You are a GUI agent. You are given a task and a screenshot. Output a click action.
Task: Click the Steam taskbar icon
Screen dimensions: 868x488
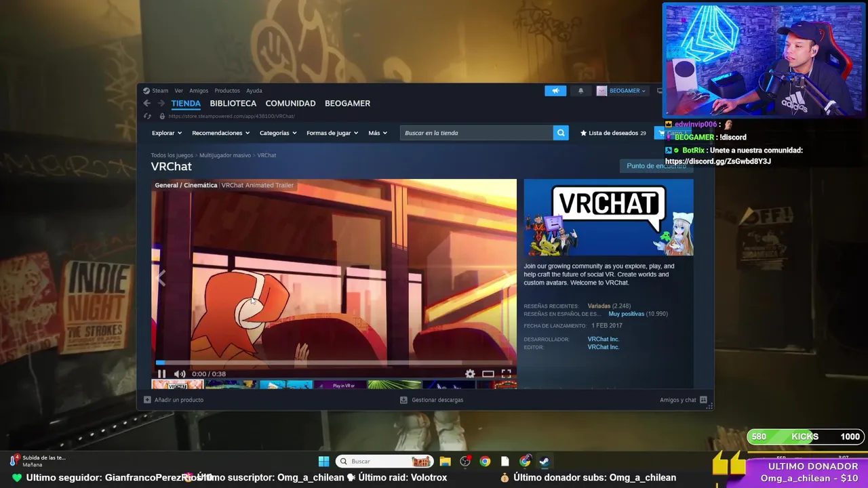pos(544,462)
